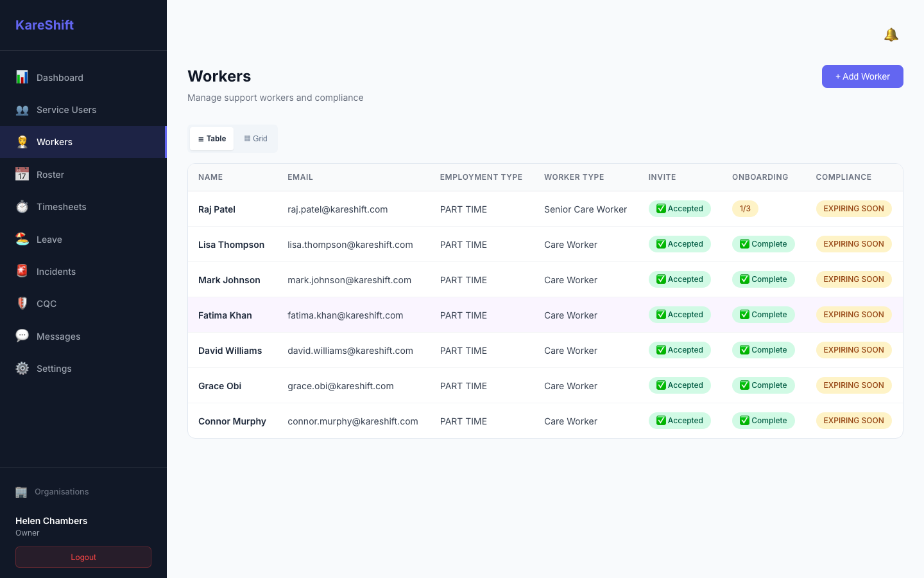This screenshot has height=578, width=924.
Task: Click email raj.patel@kareshift.com
Action: 338,209
